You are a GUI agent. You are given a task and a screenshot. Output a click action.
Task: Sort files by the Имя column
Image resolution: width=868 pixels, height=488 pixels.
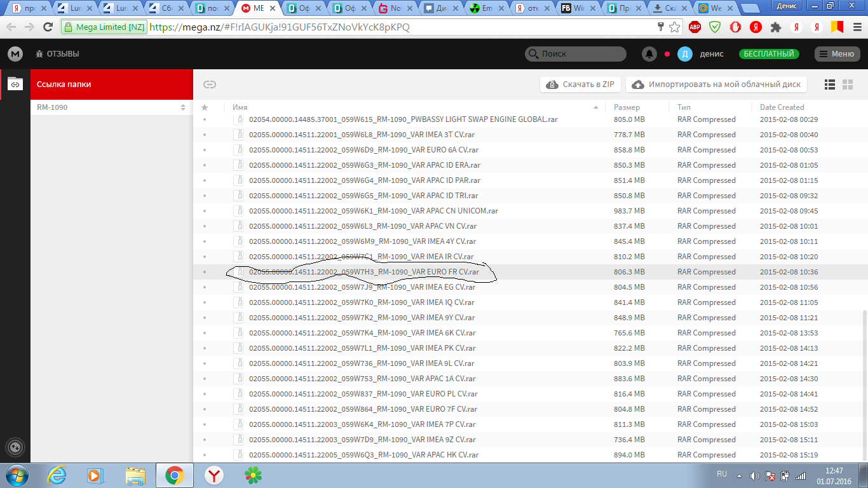(x=240, y=107)
